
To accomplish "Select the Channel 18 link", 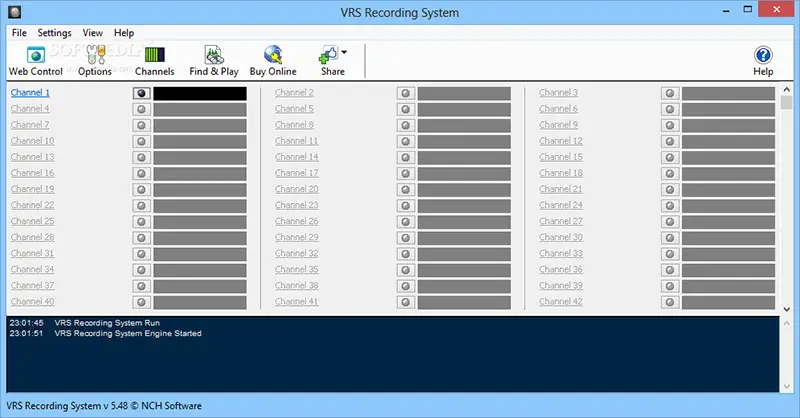I will coord(561,173).
